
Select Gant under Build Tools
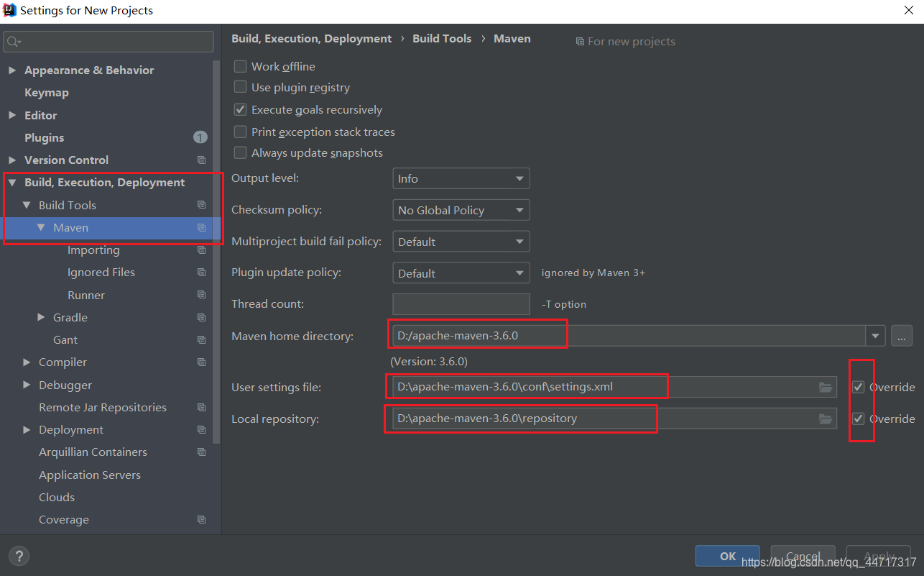point(65,339)
